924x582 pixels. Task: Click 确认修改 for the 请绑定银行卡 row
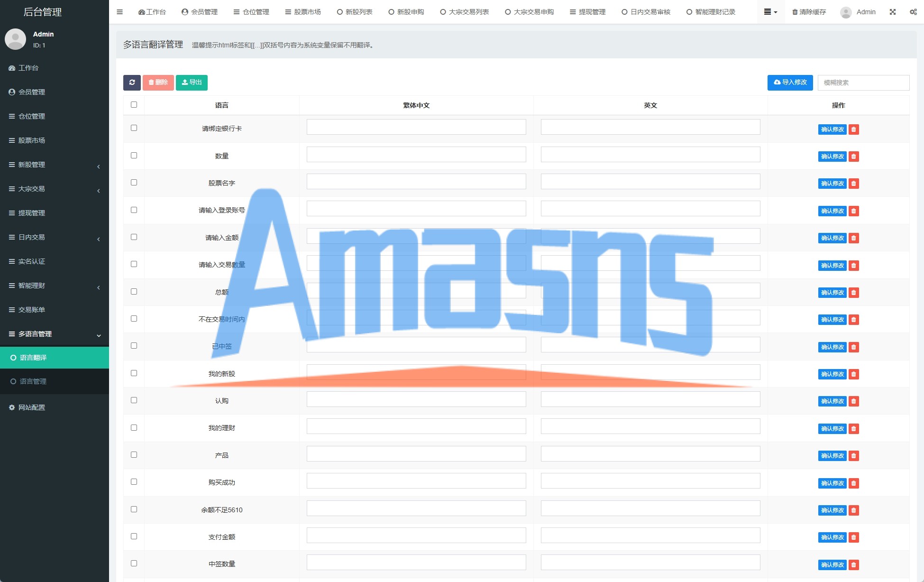833,129
